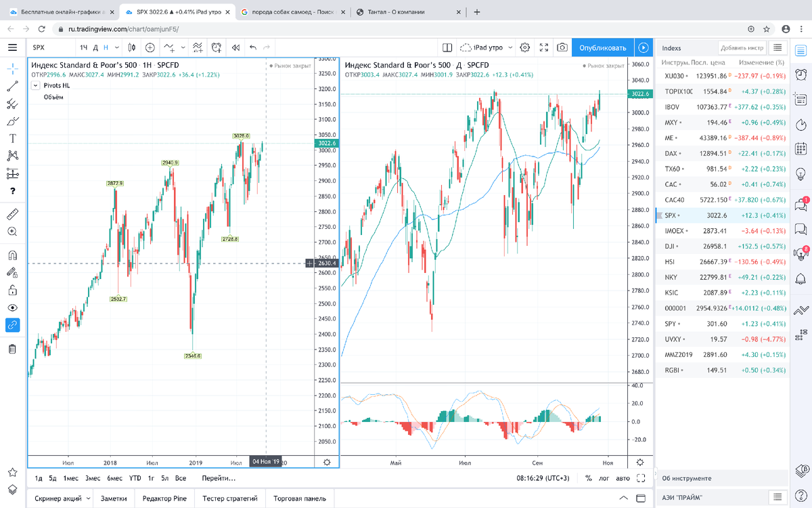Switch to порода собак самоед browser tab
The width and height of the screenshot is (812, 508).
click(293, 12)
